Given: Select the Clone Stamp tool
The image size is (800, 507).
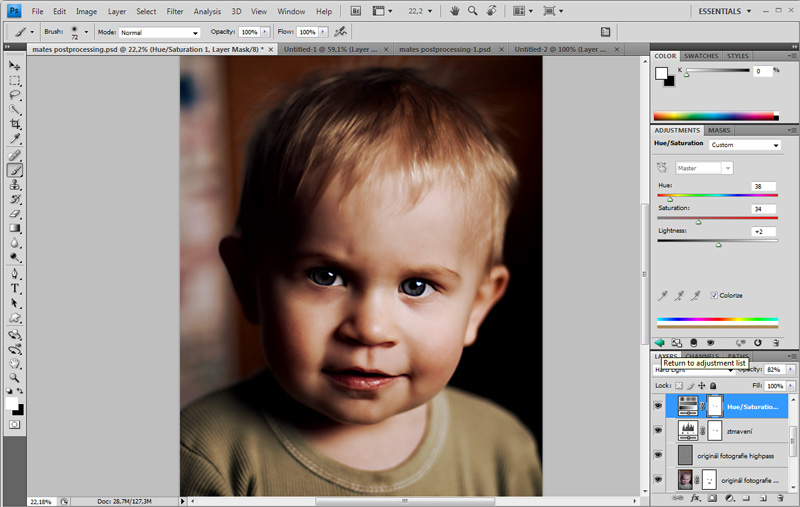Looking at the screenshot, I should point(15,184).
